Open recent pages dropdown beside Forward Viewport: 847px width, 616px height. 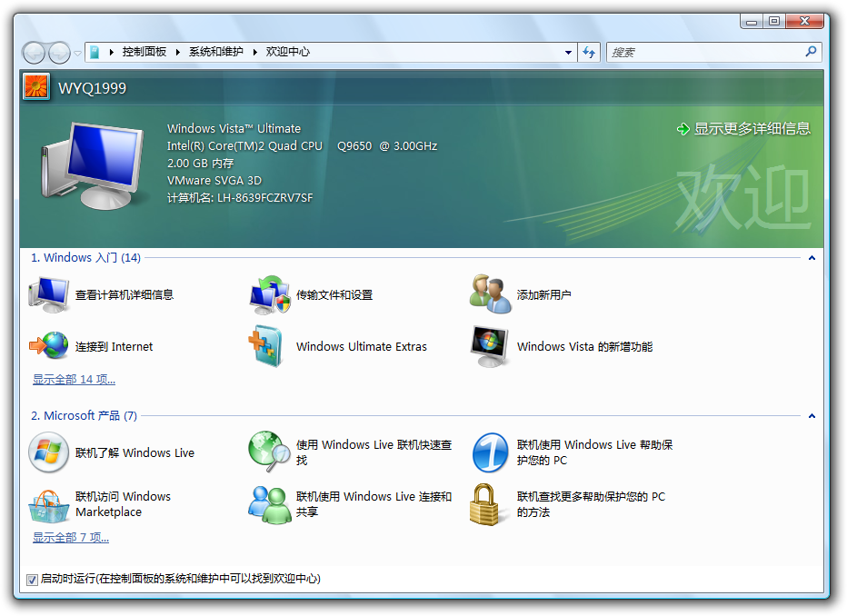[77, 53]
